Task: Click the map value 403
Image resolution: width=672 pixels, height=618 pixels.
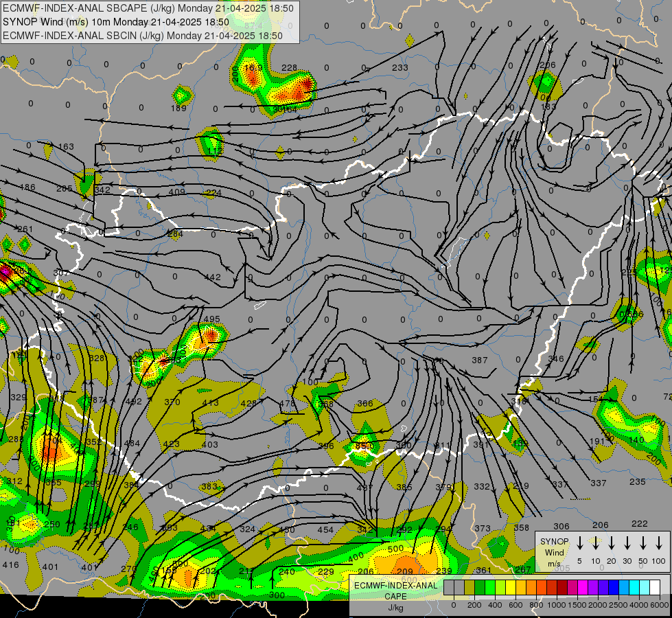Action: click(210, 444)
